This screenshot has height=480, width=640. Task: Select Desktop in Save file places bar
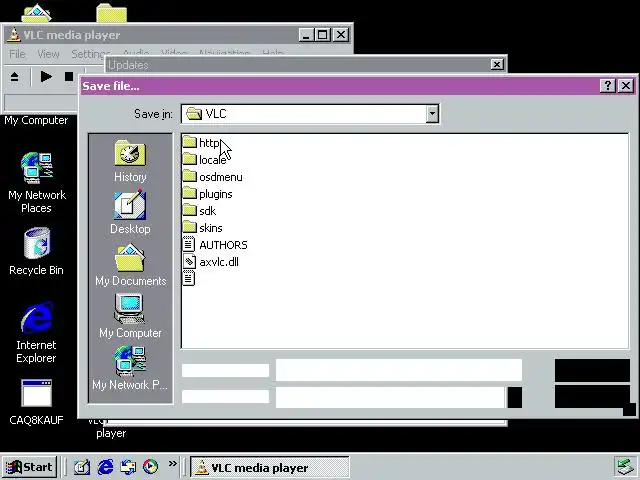[130, 212]
